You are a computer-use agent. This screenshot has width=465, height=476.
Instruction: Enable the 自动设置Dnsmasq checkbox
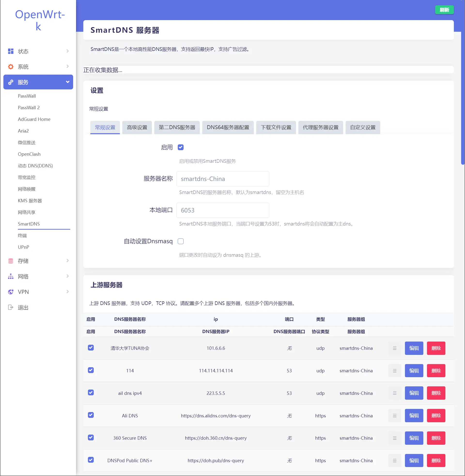click(x=181, y=241)
